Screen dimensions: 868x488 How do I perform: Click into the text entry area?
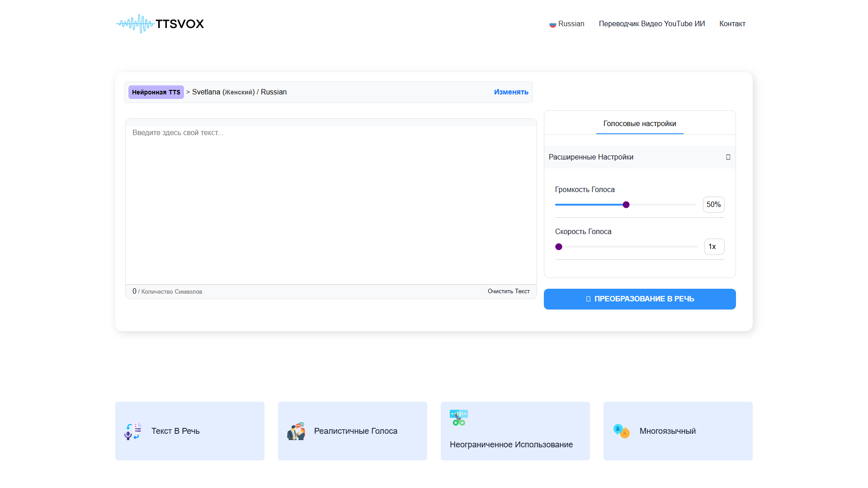331,205
